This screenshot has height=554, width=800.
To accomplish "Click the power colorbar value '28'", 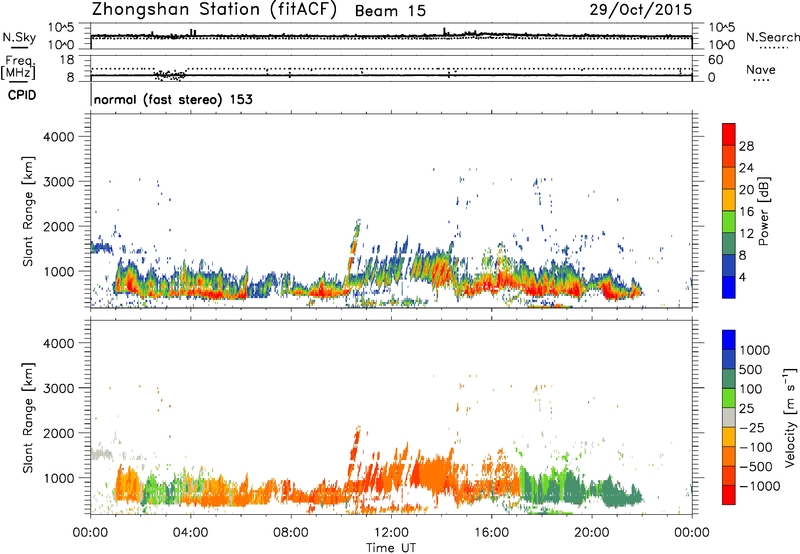I will click(746, 146).
